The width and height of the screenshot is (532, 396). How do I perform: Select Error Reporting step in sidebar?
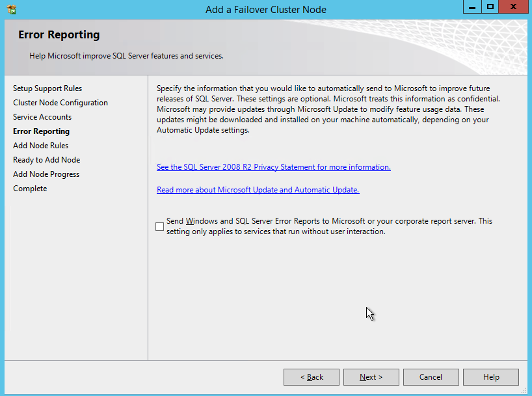point(41,131)
